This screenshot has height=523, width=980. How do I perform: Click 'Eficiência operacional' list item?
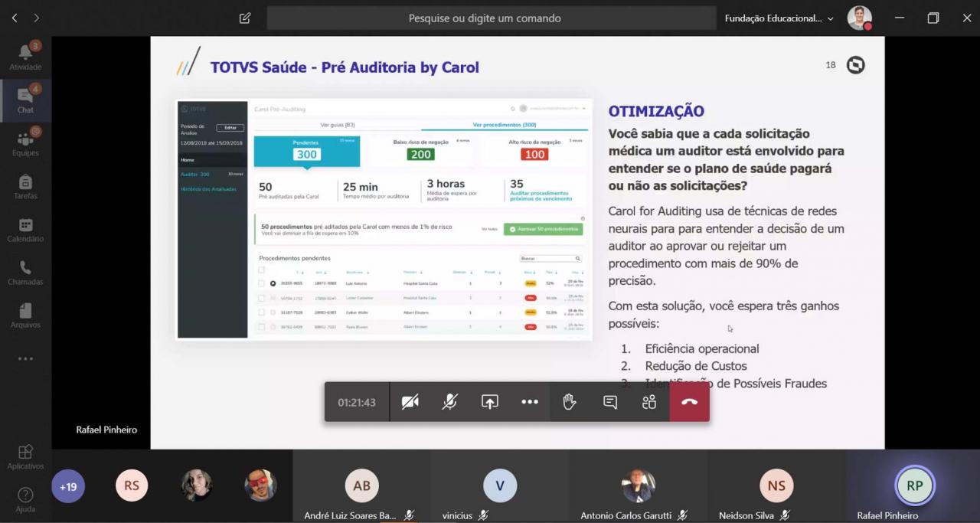coord(702,348)
